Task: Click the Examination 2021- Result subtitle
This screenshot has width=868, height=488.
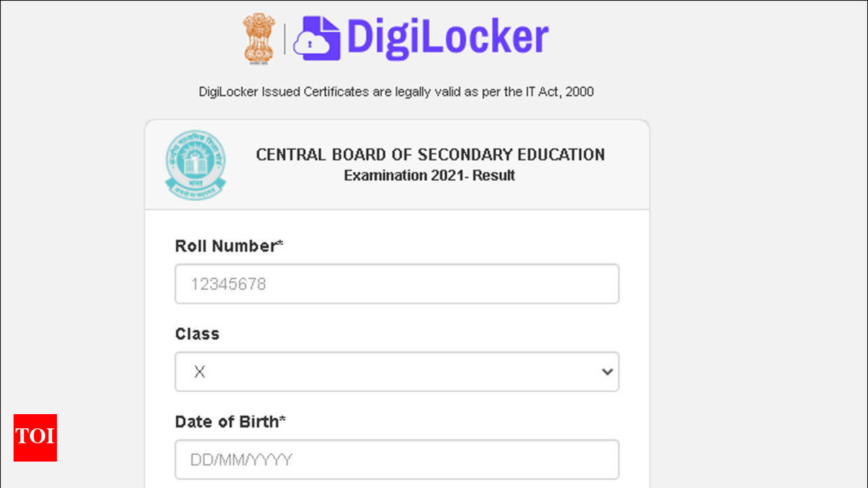Action: pyautogui.click(x=429, y=176)
